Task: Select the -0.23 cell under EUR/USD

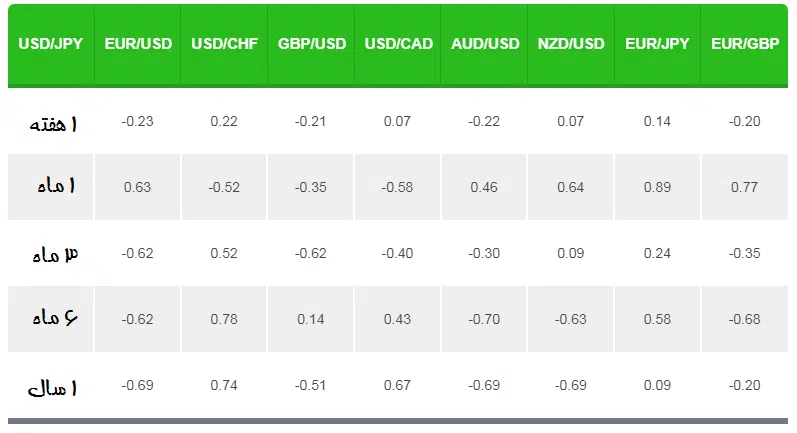Action: click(x=137, y=121)
